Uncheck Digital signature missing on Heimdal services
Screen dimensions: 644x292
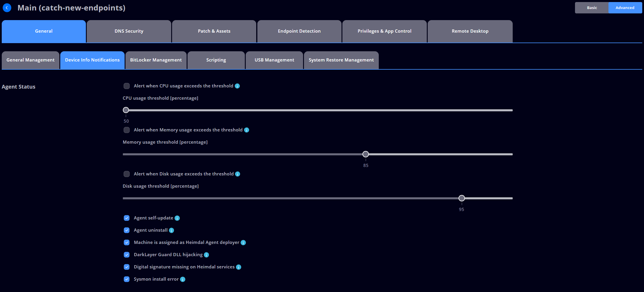[127, 267]
